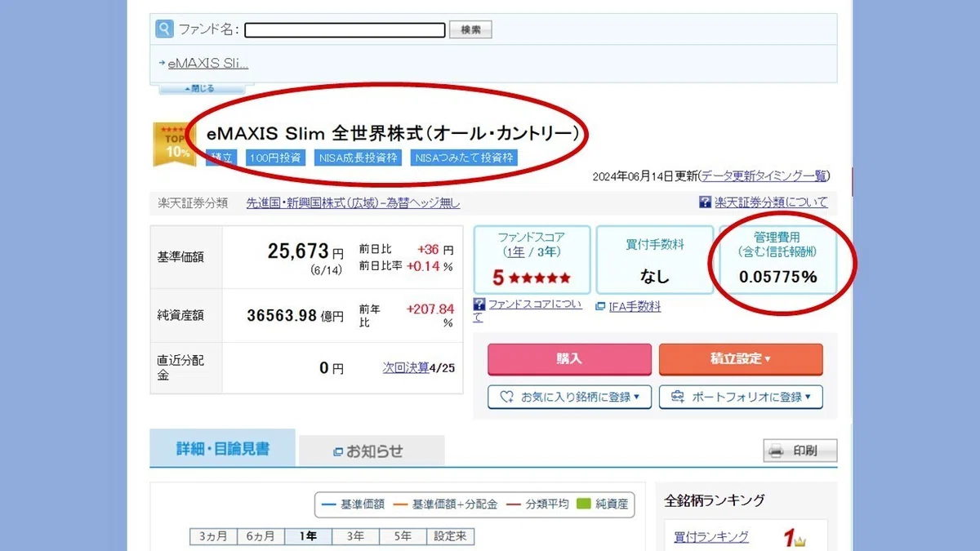Click the NISA成長投資枠 tag
The height and width of the screenshot is (551, 980).
[x=359, y=158]
